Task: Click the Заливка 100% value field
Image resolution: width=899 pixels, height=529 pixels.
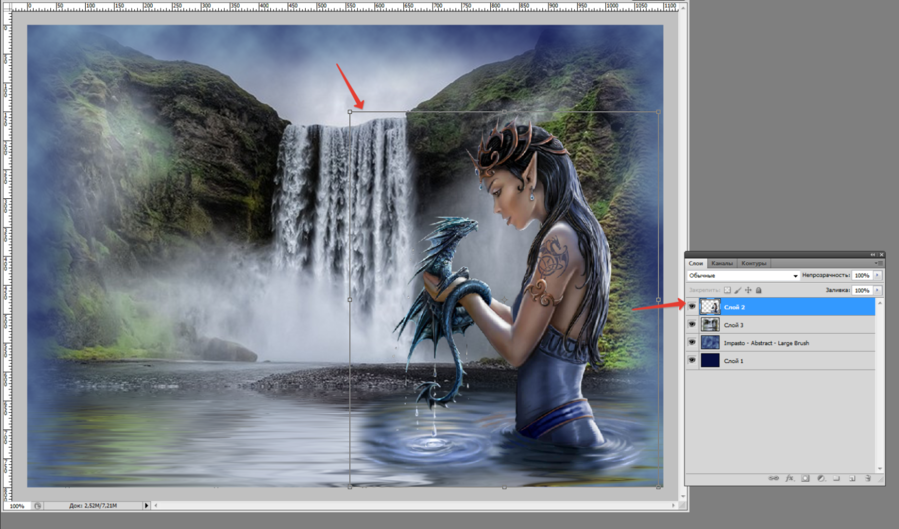Action: pos(862,291)
